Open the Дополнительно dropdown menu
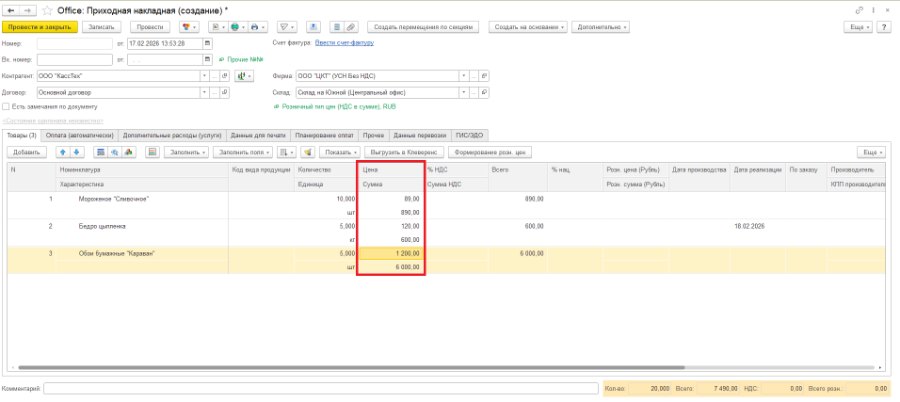 click(600, 27)
